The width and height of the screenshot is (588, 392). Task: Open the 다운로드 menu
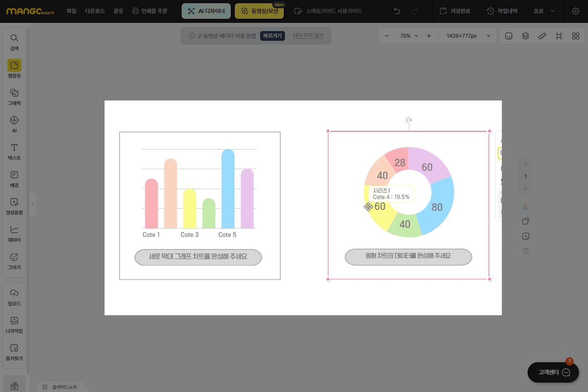coord(95,11)
